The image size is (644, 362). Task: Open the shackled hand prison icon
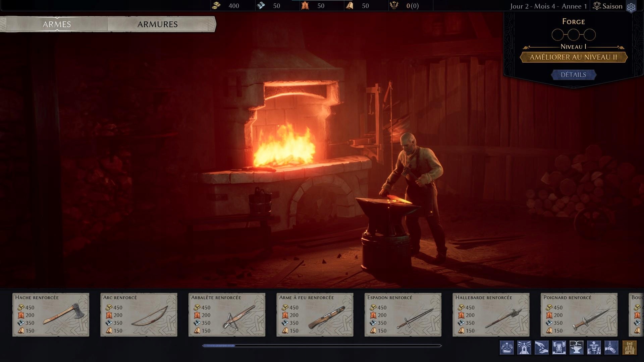pyautogui.click(x=611, y=348)
